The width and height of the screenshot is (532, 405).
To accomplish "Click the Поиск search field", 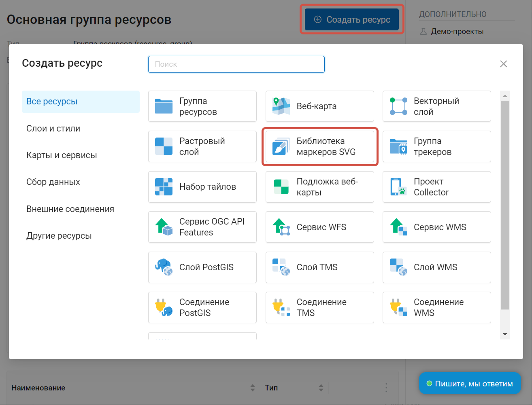I will point(236,64).
